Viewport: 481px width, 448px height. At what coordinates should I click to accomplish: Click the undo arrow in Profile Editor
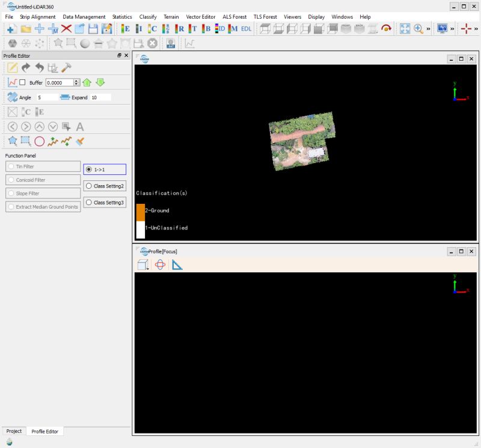39,67
